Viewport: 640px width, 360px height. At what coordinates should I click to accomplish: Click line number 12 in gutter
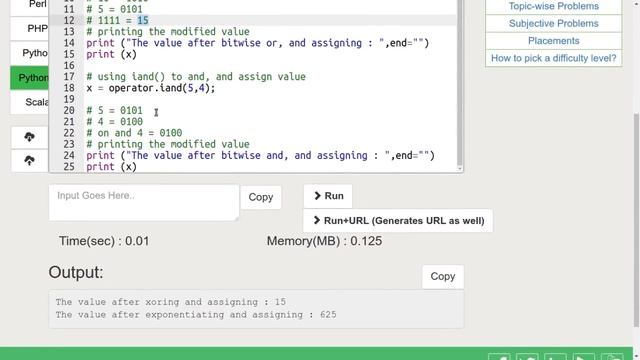pos(69,20)
